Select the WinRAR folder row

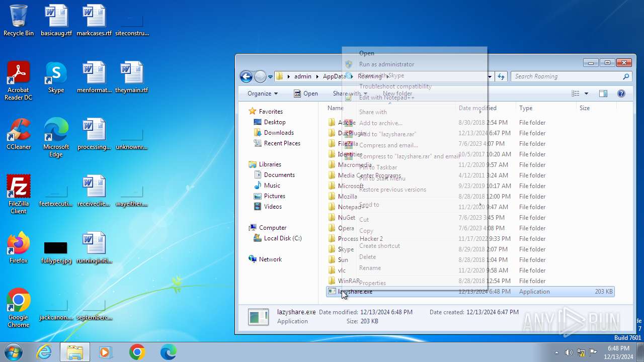470,281
